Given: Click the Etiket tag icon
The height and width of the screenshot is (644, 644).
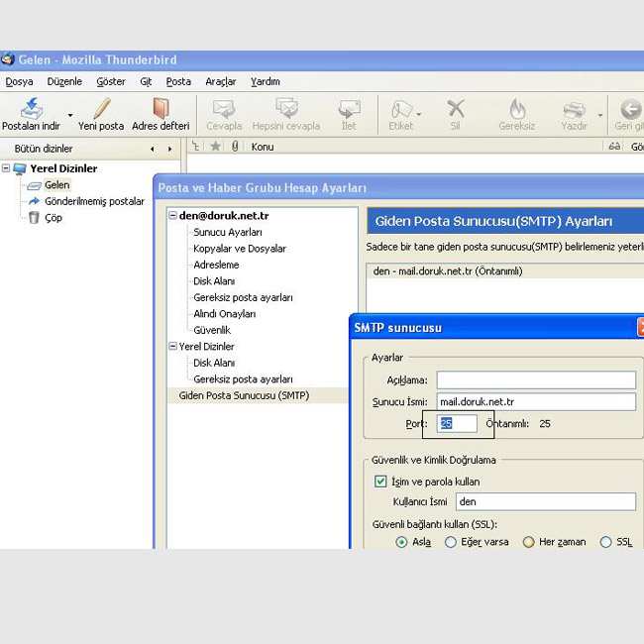Looking at the screenshot, I should (401, 109).
